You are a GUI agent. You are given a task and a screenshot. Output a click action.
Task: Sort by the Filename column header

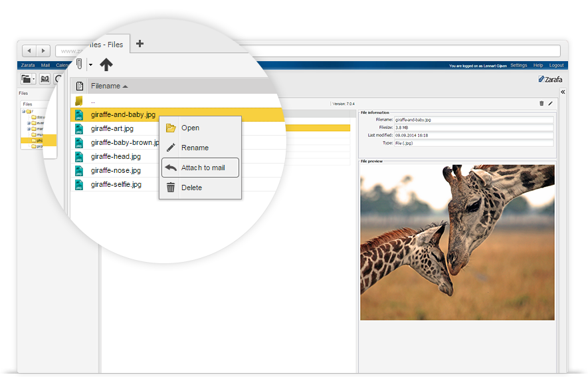[109, 86]
